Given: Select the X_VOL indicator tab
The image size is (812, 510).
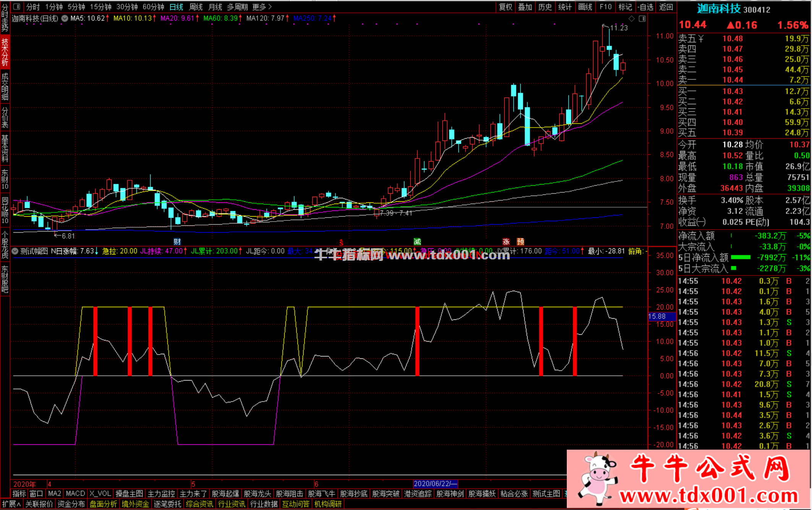Looking at the screenshot, I should [100, 494].
